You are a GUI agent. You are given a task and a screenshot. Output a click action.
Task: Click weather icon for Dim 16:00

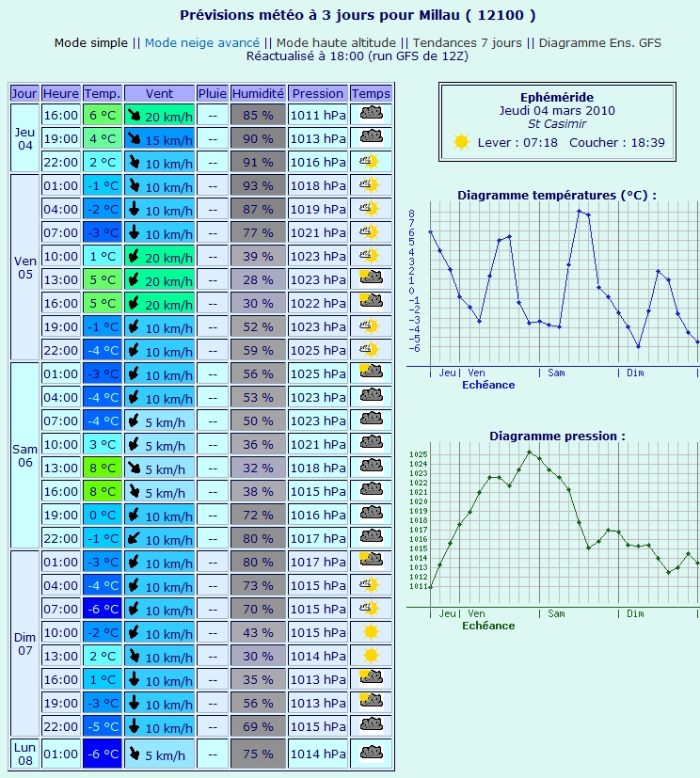tap(371, 677)
